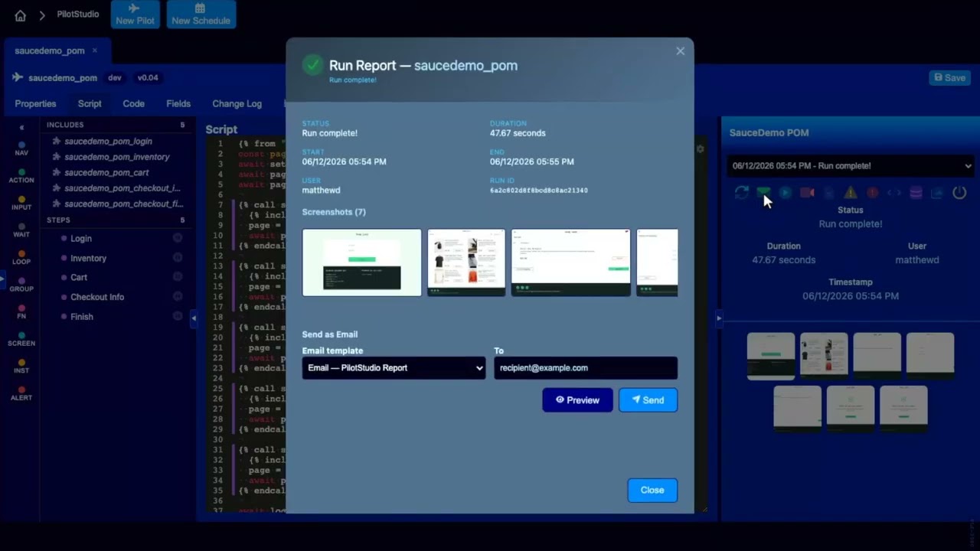Open saucedemo_pom_inventory include
Viewport: 980px width, 551px height.
pyautogui.click(x=116, y=157)
